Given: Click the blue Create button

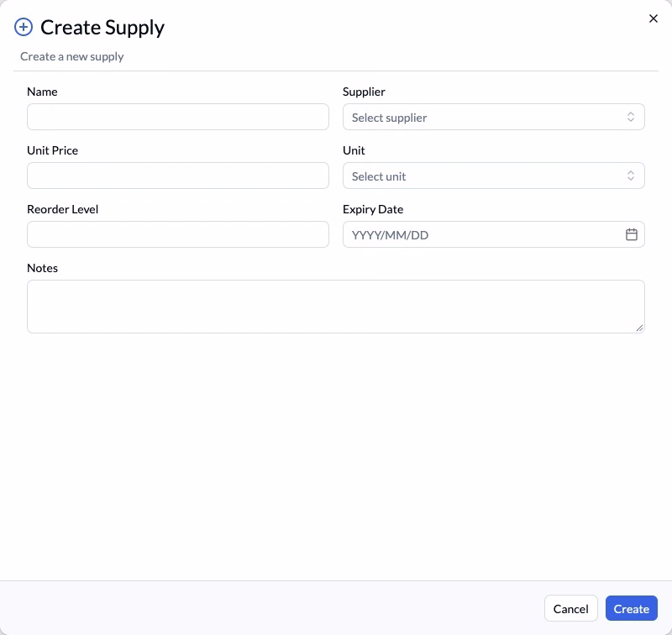Looking at the screenshot, I should coord(632,608).
